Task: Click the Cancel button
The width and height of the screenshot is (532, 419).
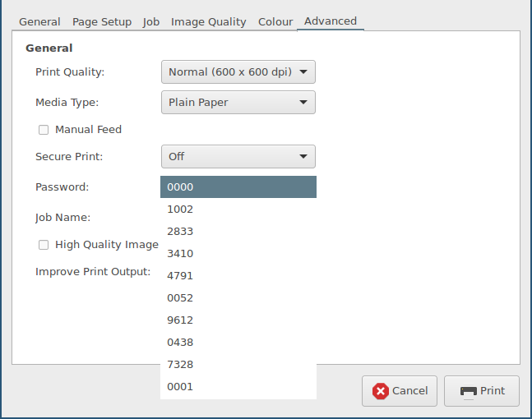Action: [x=400, y=391]
